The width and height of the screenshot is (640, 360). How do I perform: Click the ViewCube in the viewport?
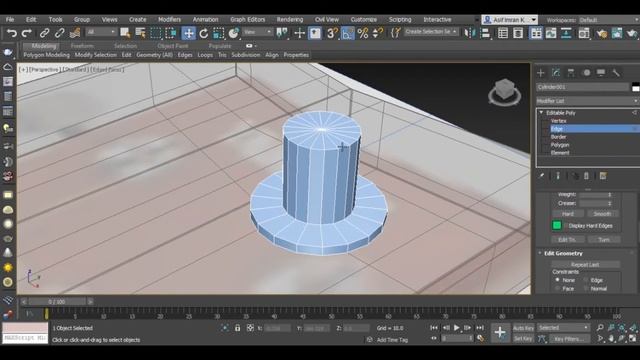(x=504, y=91)
